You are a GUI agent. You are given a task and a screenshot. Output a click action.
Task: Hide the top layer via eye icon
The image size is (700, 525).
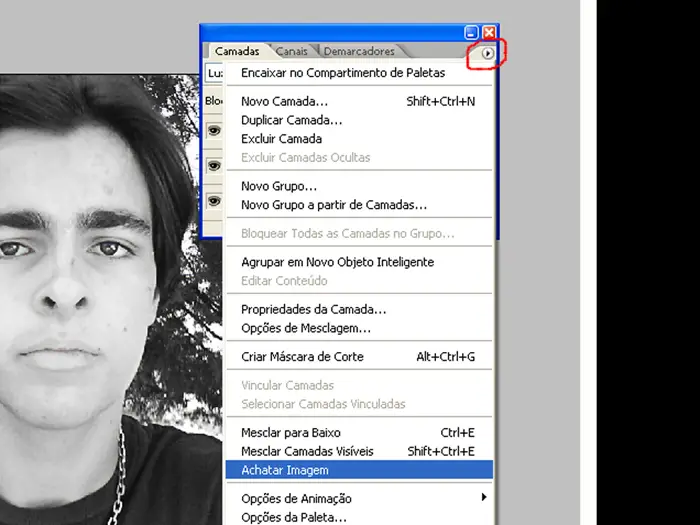click(x=213, y=130)
